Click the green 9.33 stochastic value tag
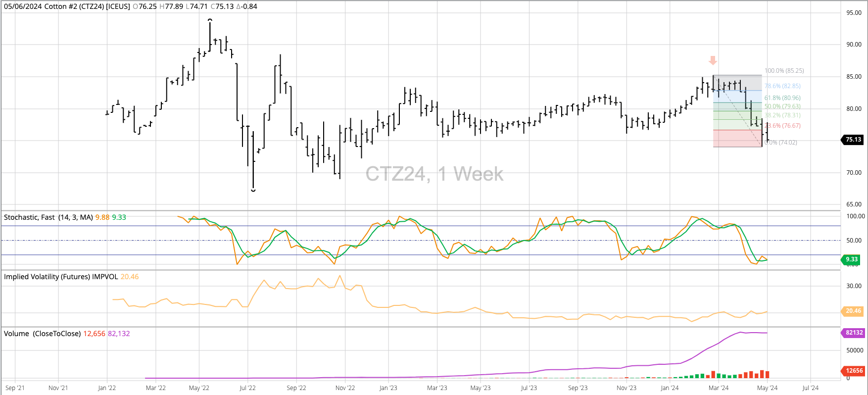 (x=851, y=259)
